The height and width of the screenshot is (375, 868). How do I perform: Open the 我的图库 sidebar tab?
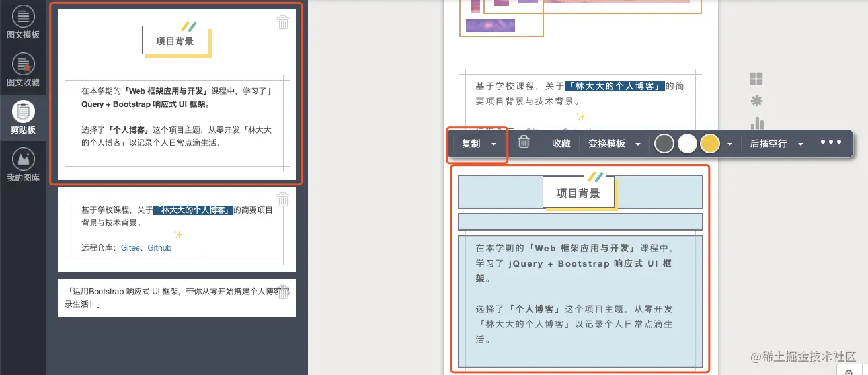point(23,165)
